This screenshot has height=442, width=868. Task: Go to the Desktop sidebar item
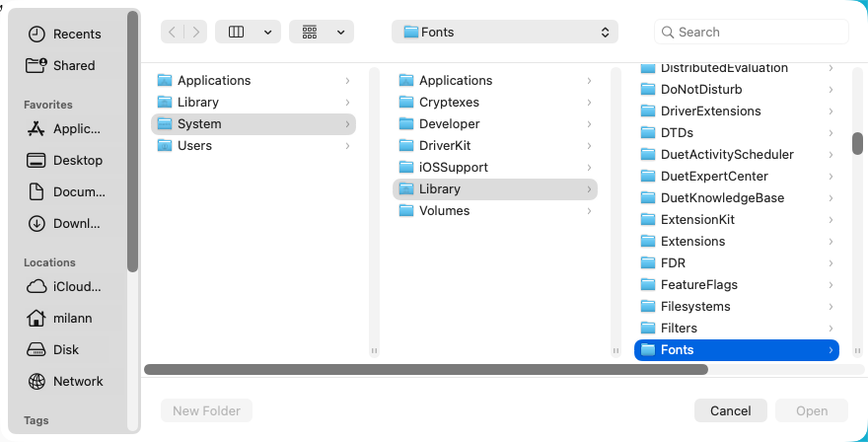coord(64,160)
